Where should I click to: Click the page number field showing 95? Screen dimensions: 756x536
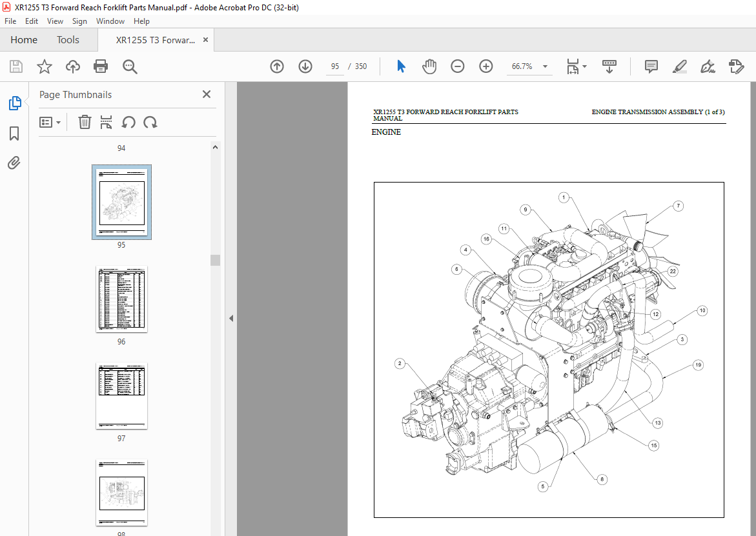pos(335,66)
